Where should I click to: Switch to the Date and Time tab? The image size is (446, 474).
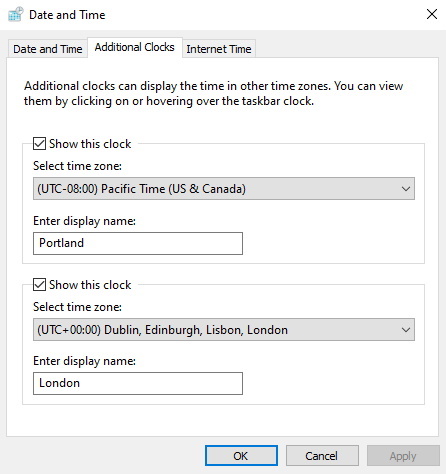[48, 49]
